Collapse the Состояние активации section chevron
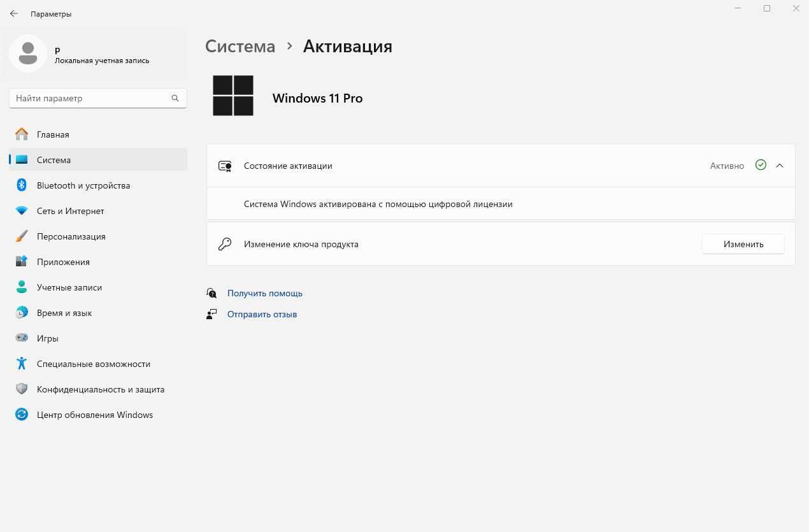809x532 pixels. click(x=780, y=166)
